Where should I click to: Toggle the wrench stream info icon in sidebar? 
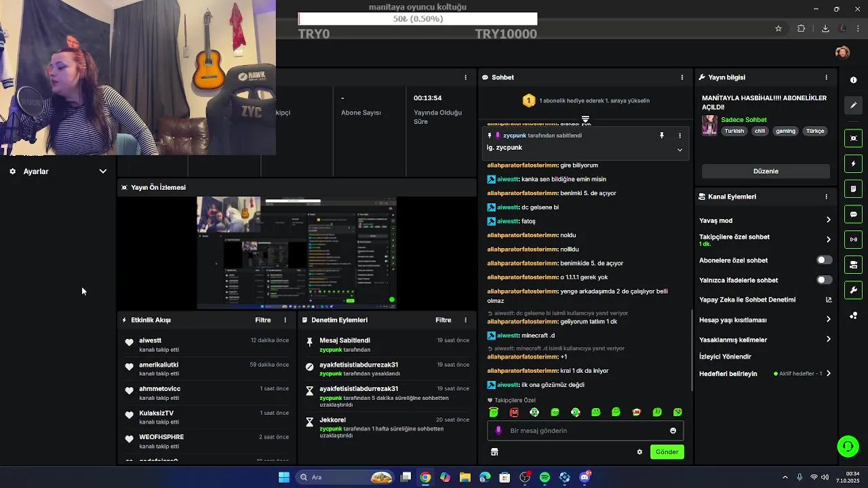coord(853,290)
